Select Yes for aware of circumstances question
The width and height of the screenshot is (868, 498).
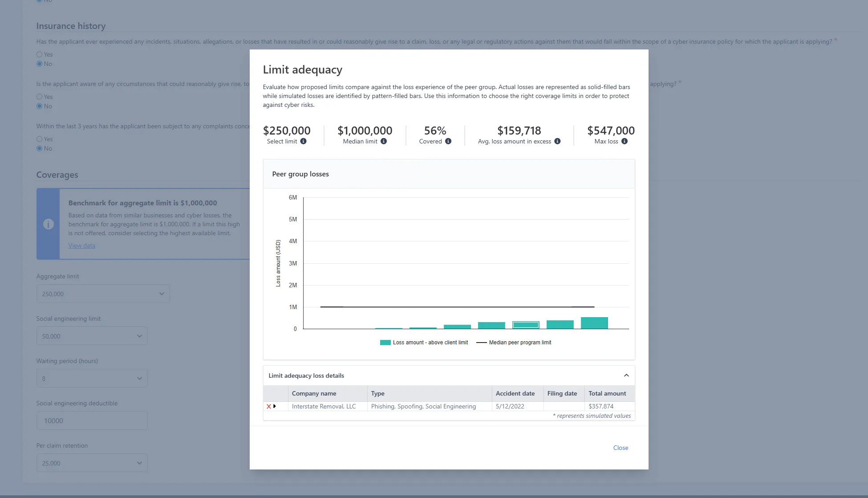(39, 97)
